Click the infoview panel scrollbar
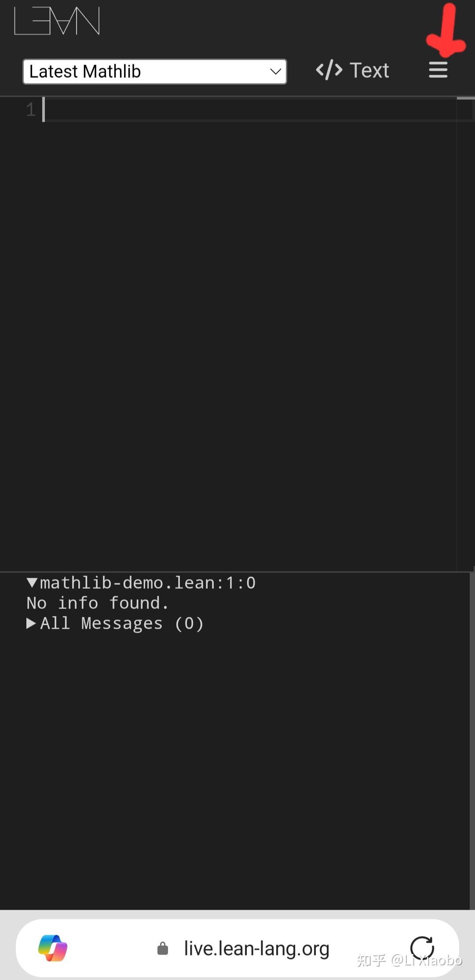Image resolution: width=475 pixels, height=980 pixels. 472,741
